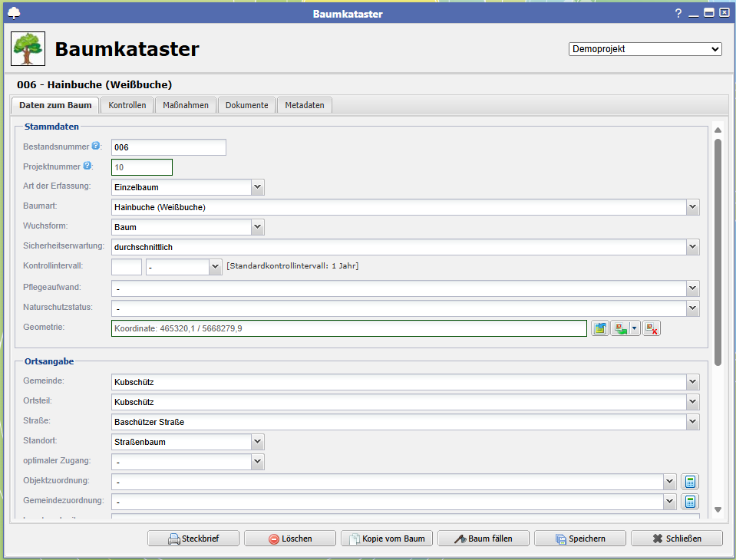The width and height of the screenshot is (736, 560).
Task: Click the calculator icon beside Objektzuordnung
Action: (690, 482)
